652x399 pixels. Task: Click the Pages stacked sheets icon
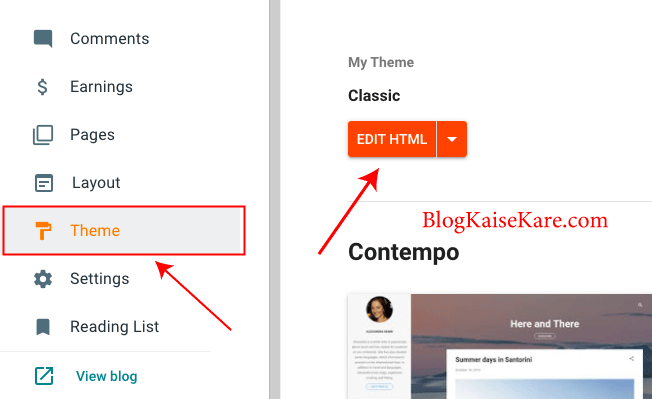pos(43,135)
